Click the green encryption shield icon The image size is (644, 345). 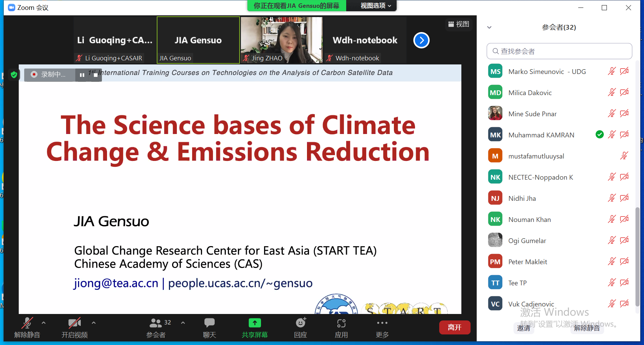pos(14,75)
